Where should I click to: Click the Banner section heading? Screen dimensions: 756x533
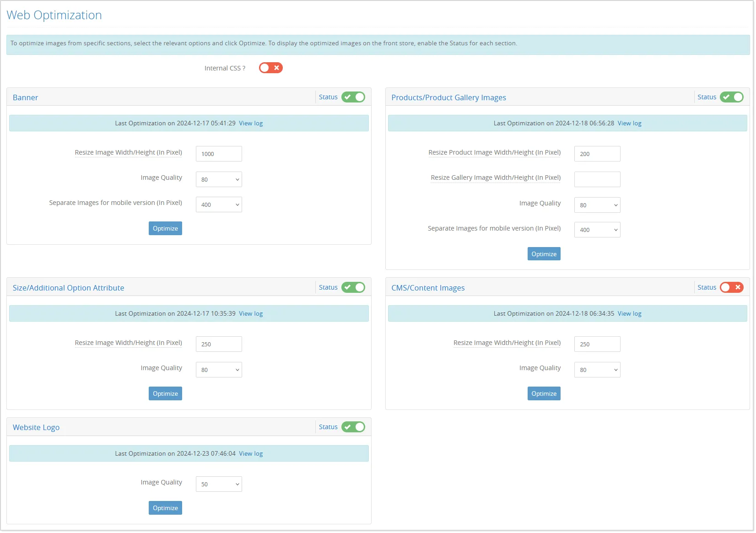pos(25,97)
